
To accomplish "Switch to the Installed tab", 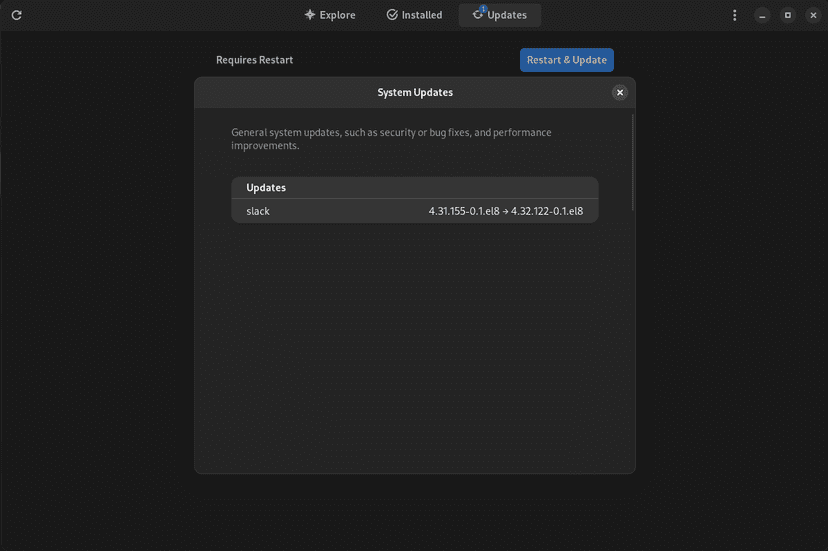I will point(414,15).
